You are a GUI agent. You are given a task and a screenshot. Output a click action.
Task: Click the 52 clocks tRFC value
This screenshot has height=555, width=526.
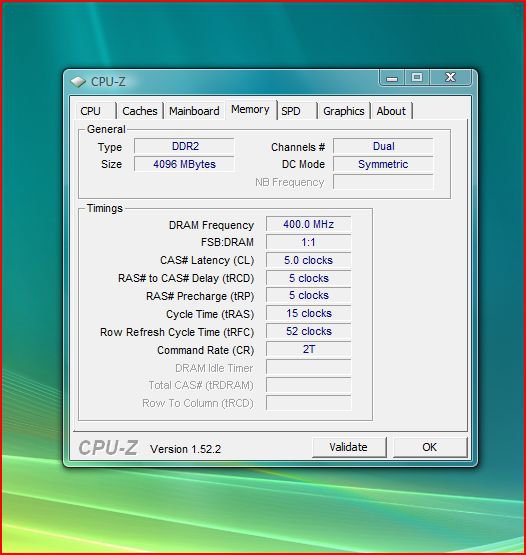point(309,331)
